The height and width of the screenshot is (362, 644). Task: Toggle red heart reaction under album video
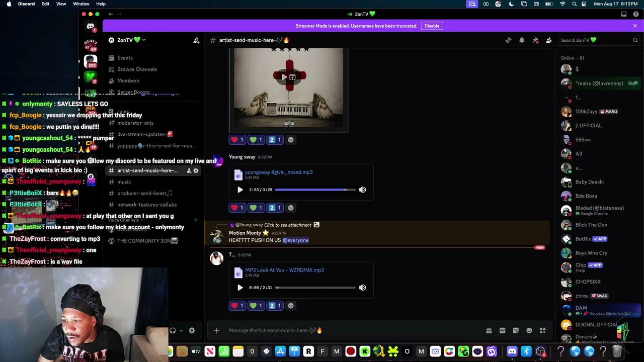pyautogui.click(x=237, y=140)
